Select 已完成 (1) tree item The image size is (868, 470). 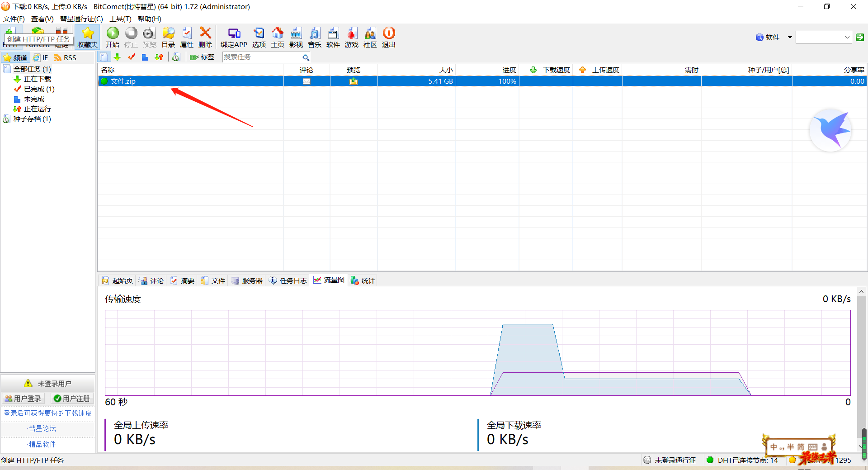point(39,89)
